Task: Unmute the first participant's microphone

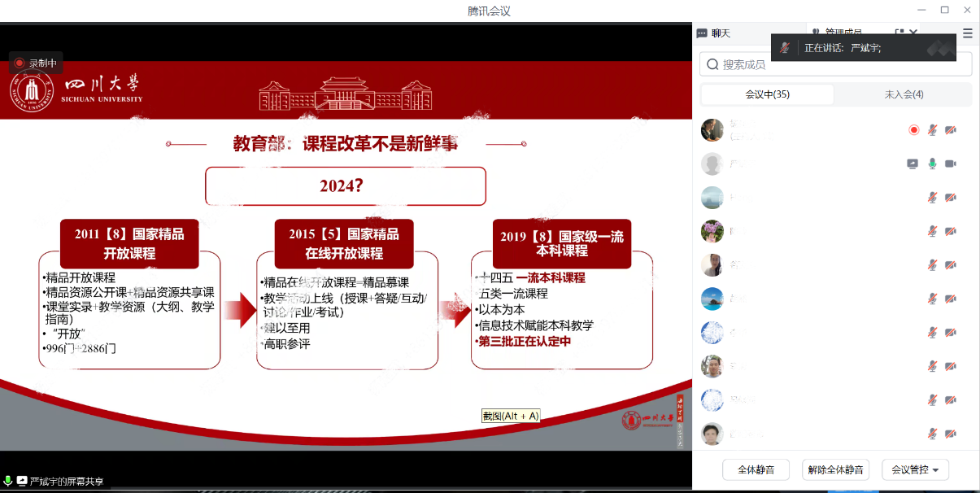Action: pos(932,129)
